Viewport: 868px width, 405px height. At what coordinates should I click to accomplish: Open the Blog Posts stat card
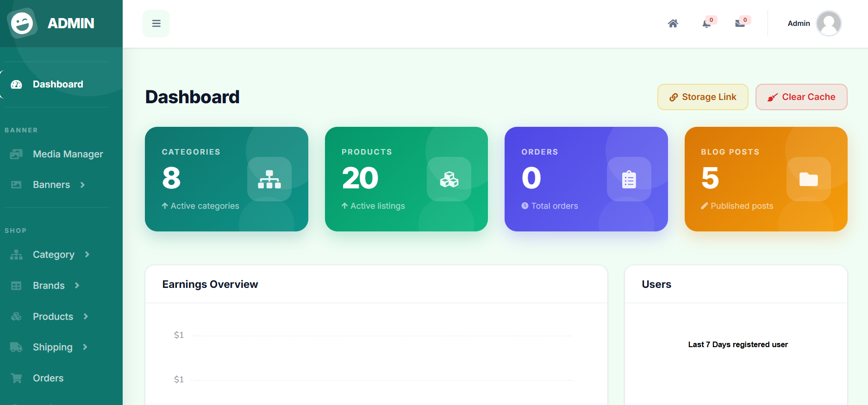click(766, 179)
